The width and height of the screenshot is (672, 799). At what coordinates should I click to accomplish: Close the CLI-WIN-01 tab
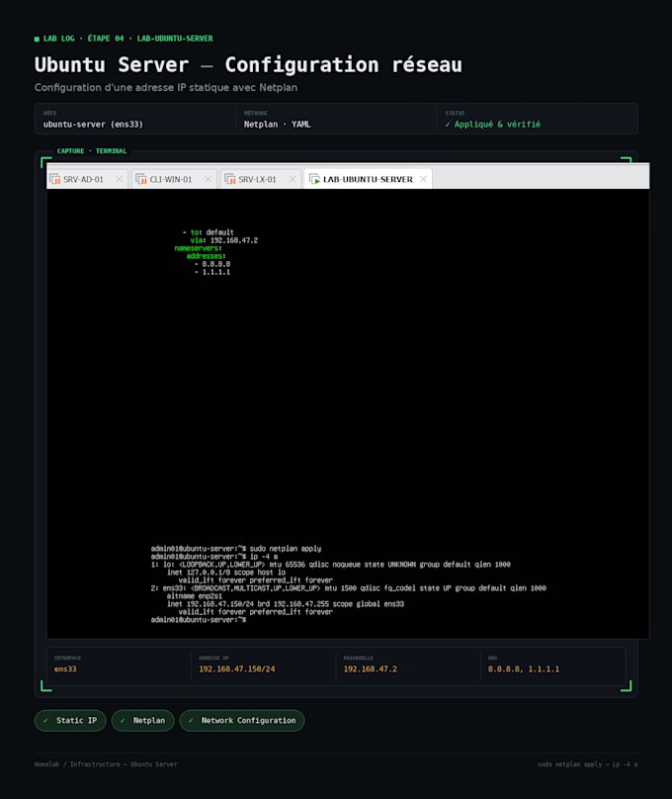(208, 179)
